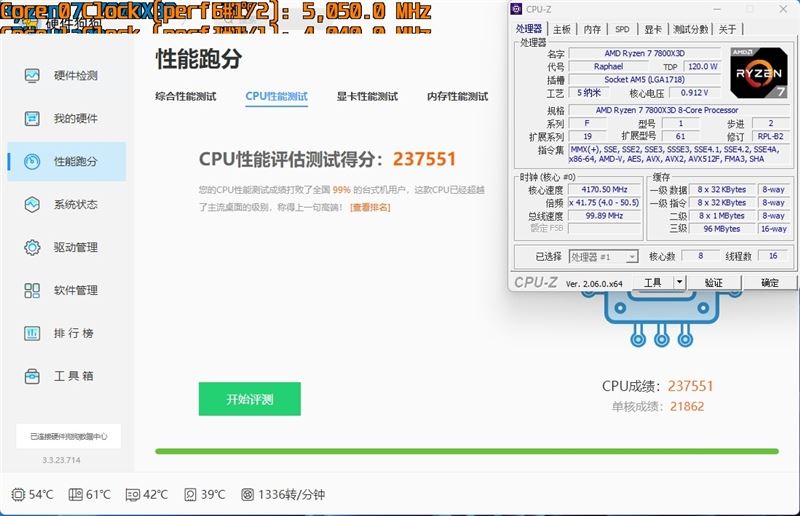Click the 倍频 value x 41.75
The image size is (800, 516).
[605, 203]
